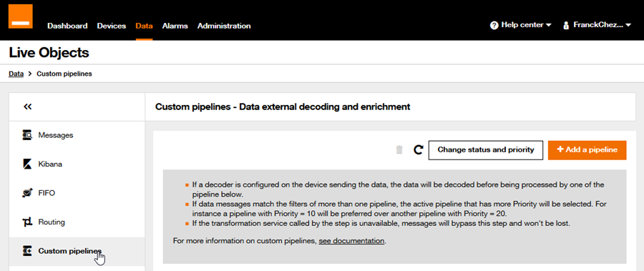This screenshot has height=271, width=644.
Task: Open the see documentation link
Action: (351, 241)
